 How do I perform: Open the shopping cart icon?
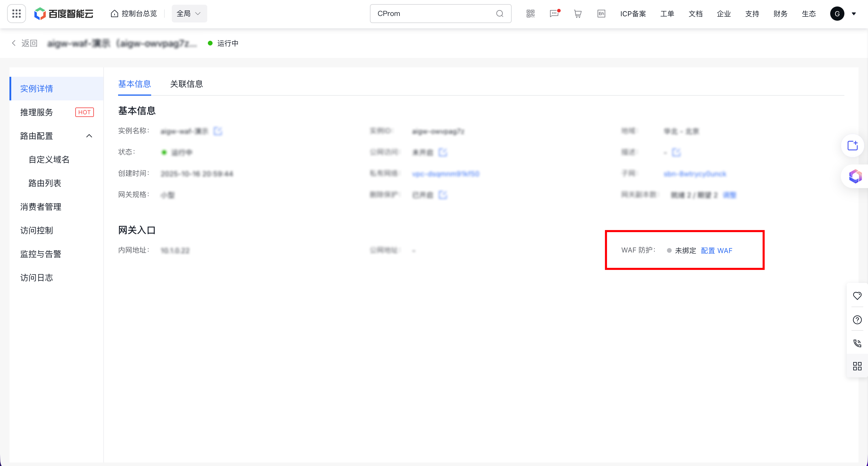point(577,14)
